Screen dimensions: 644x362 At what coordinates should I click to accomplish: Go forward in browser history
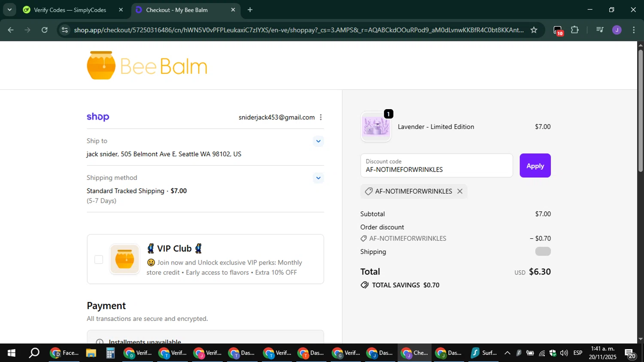[27, 30]
